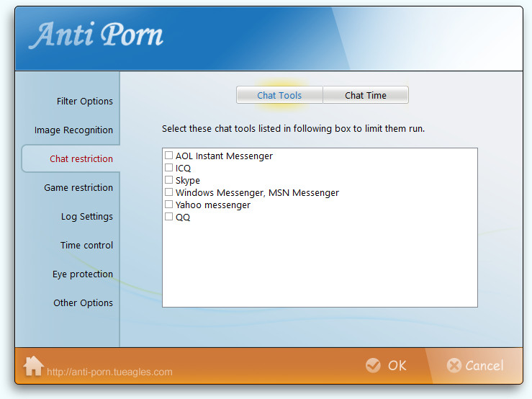This screenshot has height=399, width=532.
Task: Open Log Settings page
Action: (87, 216)
